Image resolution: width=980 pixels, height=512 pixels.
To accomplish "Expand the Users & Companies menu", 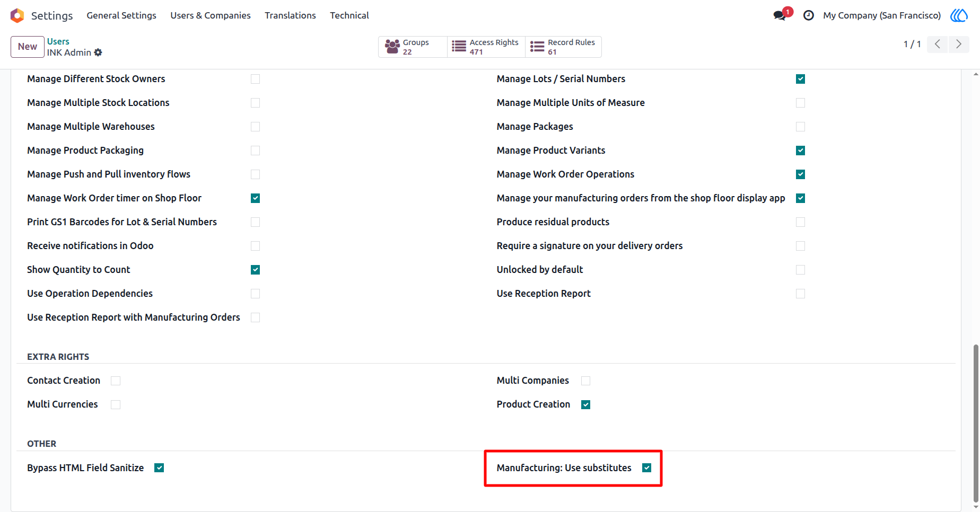I will point(211,15).
